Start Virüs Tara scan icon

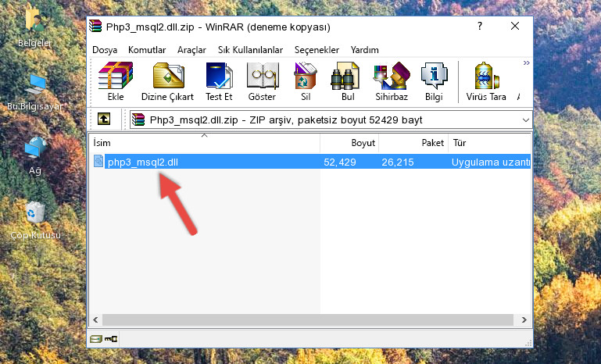tap(486, 81)
